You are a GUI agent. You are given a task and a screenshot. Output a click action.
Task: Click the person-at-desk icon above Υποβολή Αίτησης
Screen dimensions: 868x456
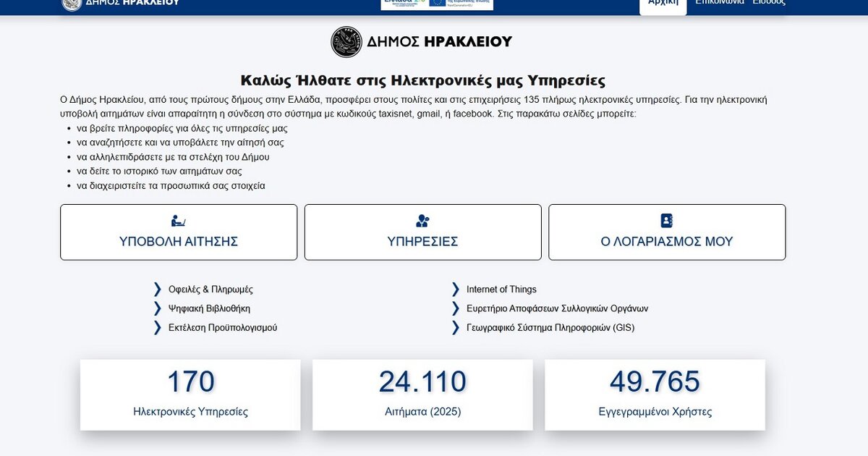[178, 221]
